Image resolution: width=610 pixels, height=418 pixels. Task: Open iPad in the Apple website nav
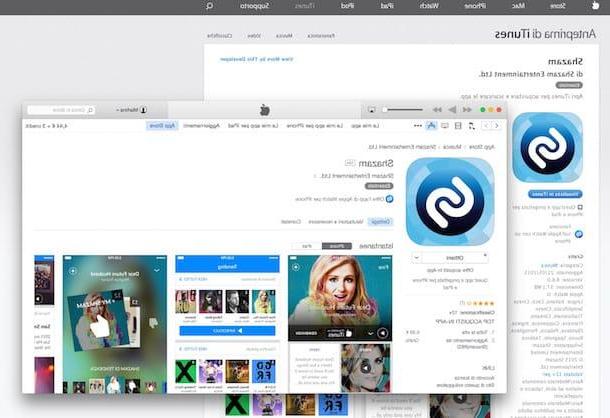[387, 6]
